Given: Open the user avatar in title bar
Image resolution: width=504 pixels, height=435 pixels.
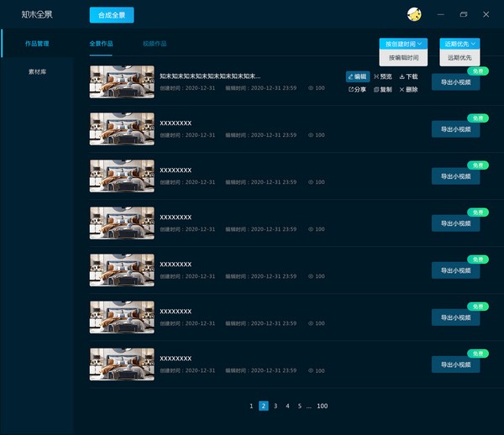Looking at the screenshot, I should click(414, 14).
